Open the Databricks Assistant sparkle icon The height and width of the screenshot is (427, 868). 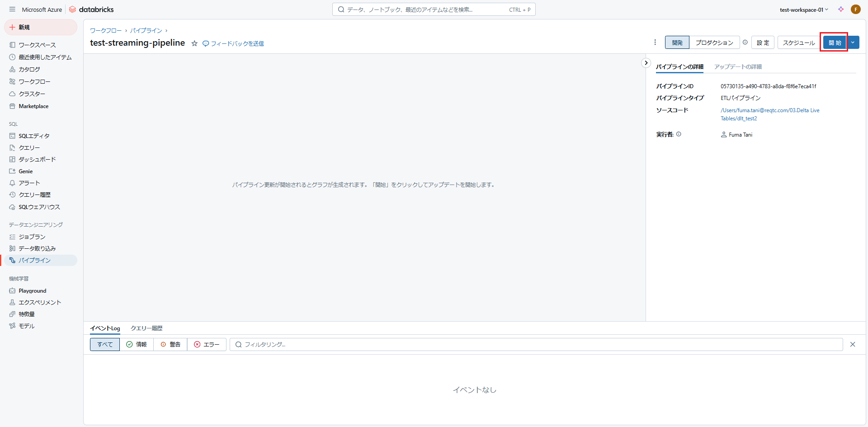(841, 9)
